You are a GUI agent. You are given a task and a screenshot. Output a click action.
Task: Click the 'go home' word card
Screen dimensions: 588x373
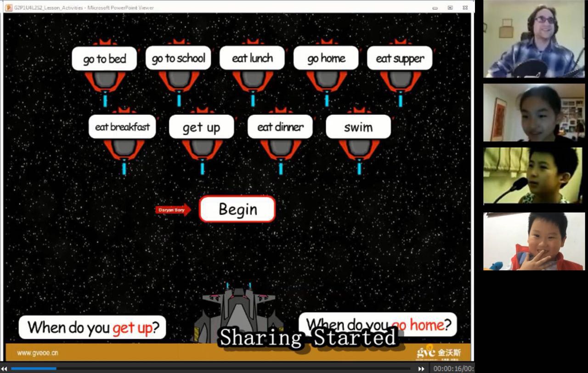326,58
